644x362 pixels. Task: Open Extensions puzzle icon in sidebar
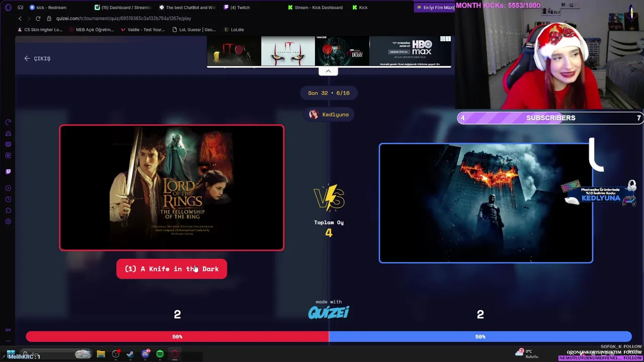pyautogui.click(x=8, y=210)
